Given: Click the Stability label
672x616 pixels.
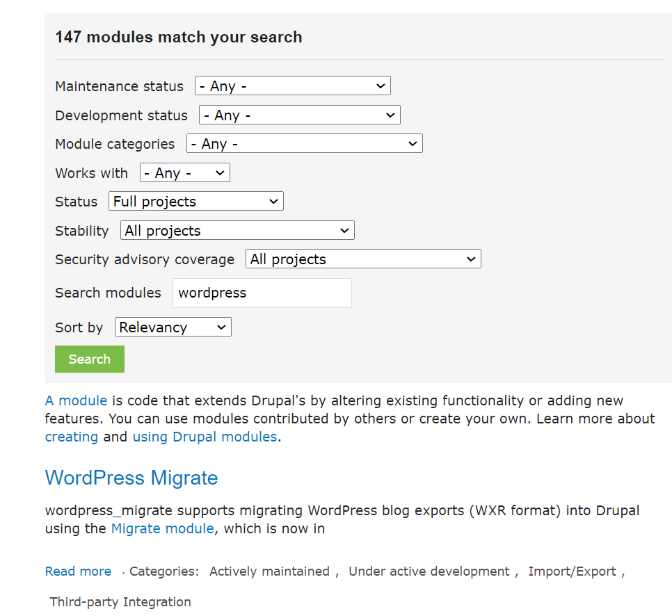Looking at the screenshot, I should coord(82,231).
